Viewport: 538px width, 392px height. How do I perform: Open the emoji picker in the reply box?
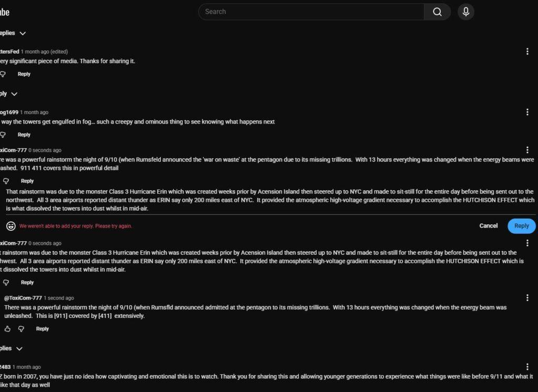click(x=11, y=226)
